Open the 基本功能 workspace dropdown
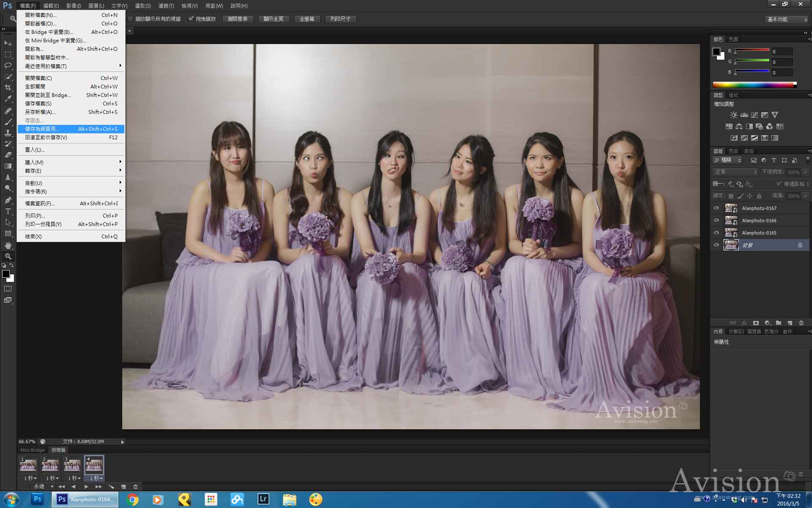The height and width of the screenshot is (508, 812). click(x=787, y=19)
